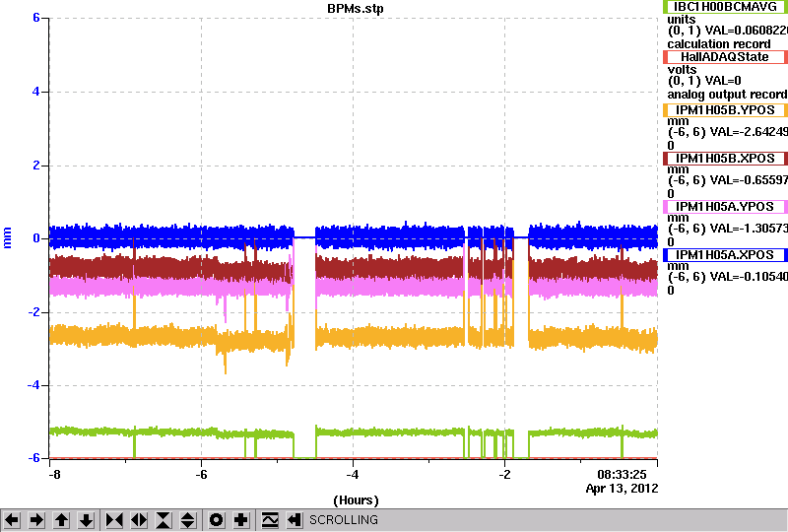This screenshot has height=532, width=788.
Task: Click the wavy-line auto-scale icon
Action: (269, 520)
